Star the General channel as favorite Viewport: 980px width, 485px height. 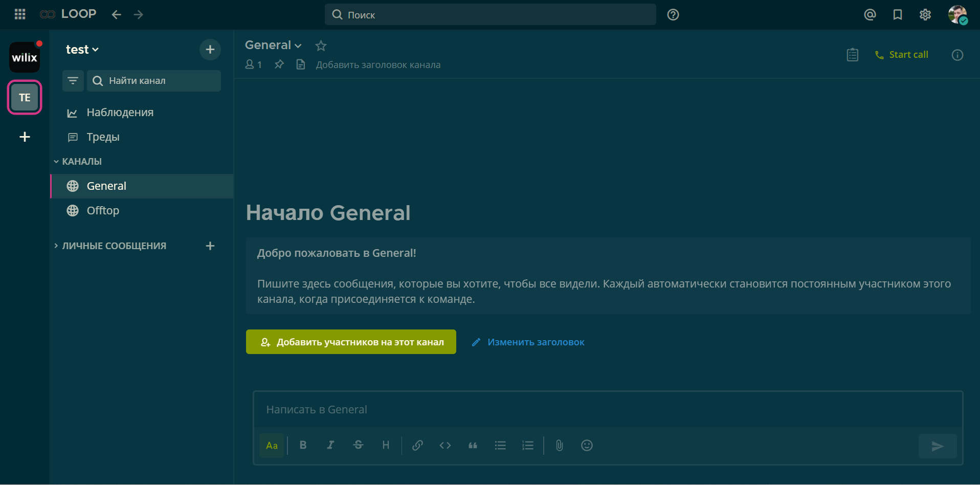tap(321, 46)
